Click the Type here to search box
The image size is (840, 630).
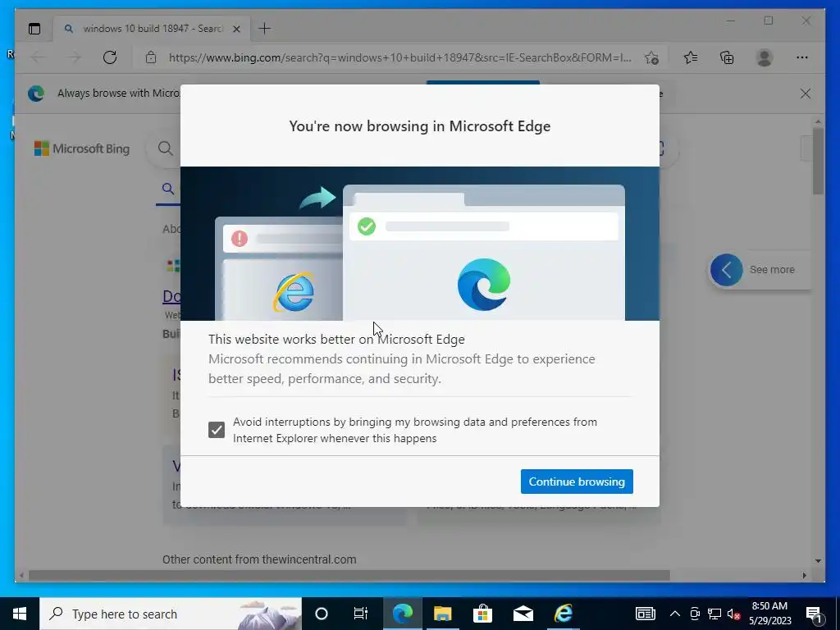[x=171, y=614]
